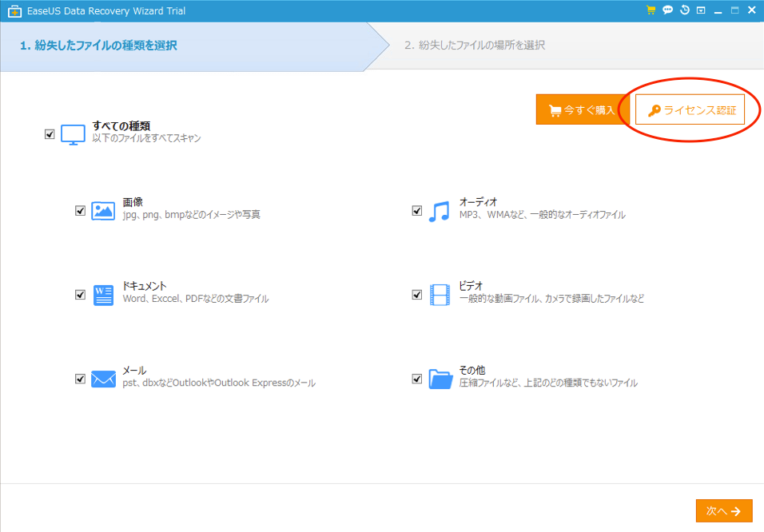
Task: Click the 今すぐ購入 buy now button
Action: 583,109
